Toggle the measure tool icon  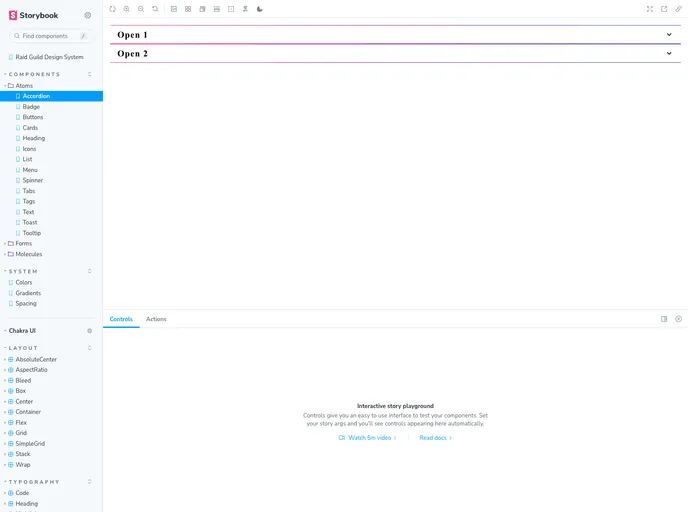(217, 9)
